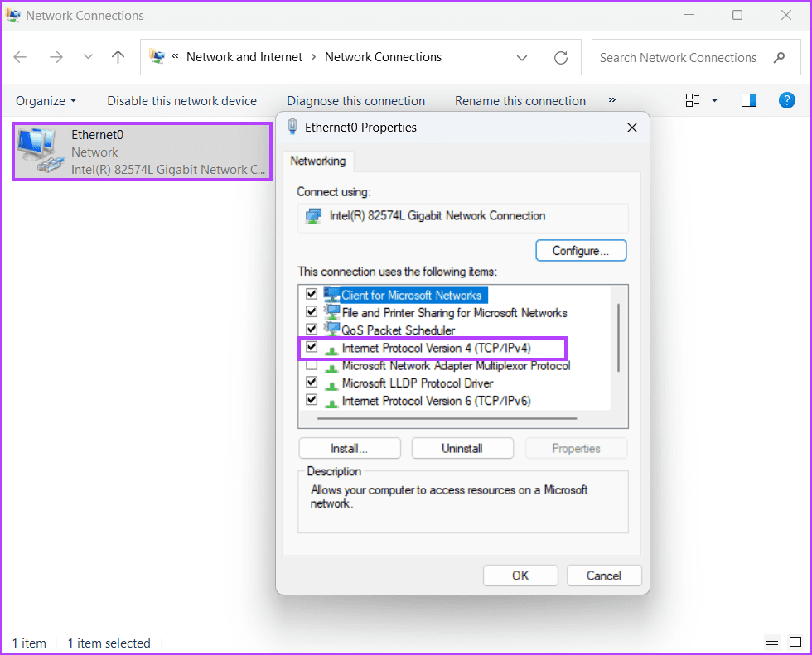This screenshot has height=655, width=812.
Task: Cancel the Ethernet0 Properties dialog
Action: pos(604,576)
